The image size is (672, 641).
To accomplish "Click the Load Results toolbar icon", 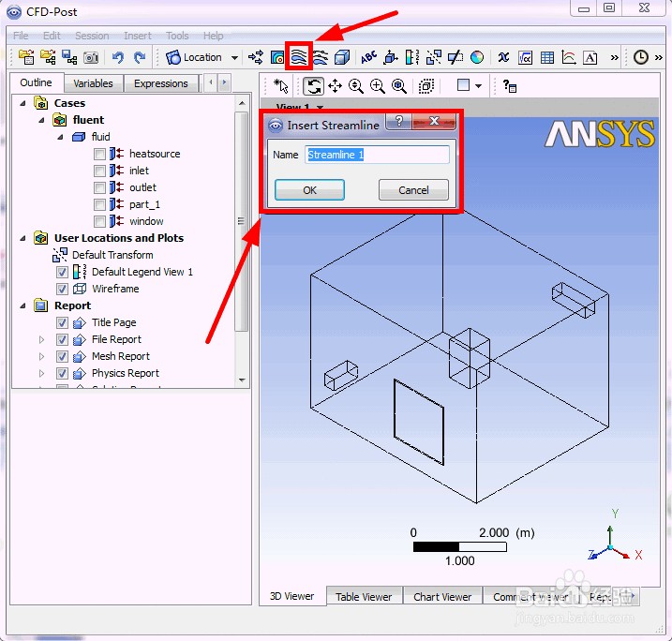I will click(x=26, y=57).
